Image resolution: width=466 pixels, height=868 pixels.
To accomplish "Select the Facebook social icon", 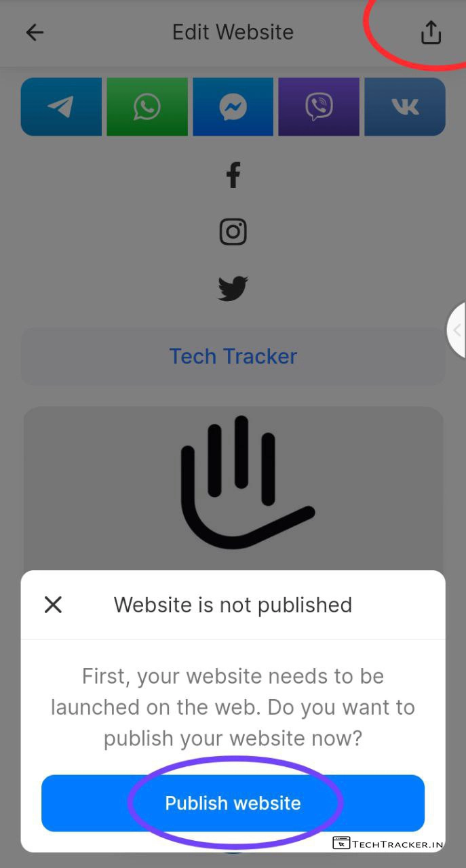I will click(x=233, y=175).
